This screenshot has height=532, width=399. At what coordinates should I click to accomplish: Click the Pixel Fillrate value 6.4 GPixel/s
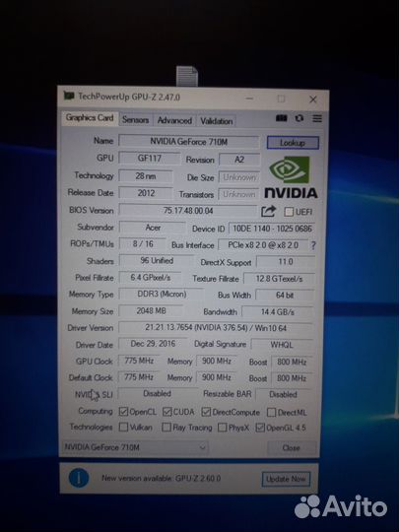[x=151, y=278]
